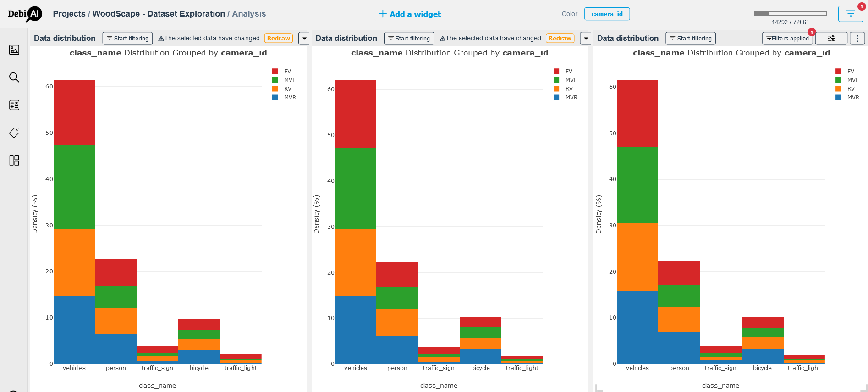Screen dimensions: 868x392
Task: Toggle MVR legend in second chart
Action: [x=566, y=97]
